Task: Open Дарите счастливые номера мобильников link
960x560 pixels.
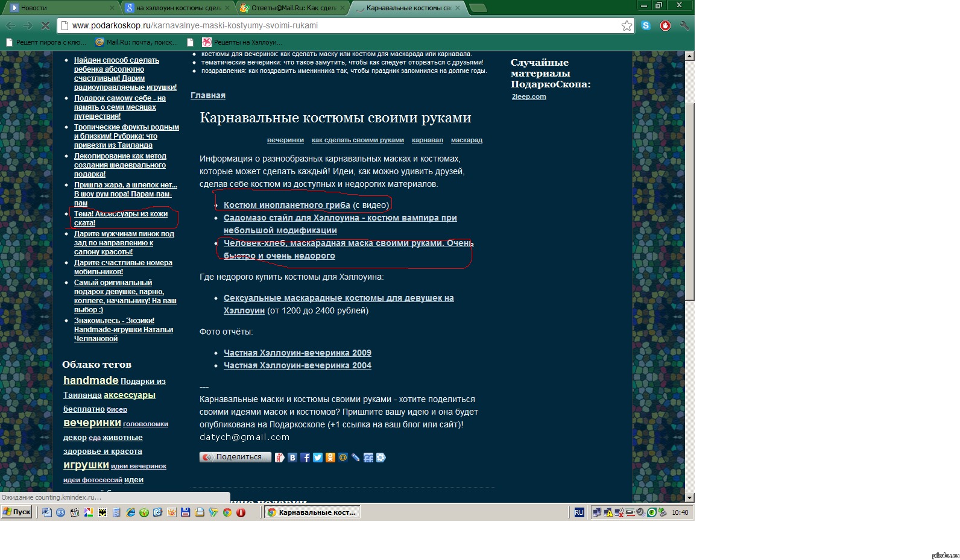Action: coord(123,267)
